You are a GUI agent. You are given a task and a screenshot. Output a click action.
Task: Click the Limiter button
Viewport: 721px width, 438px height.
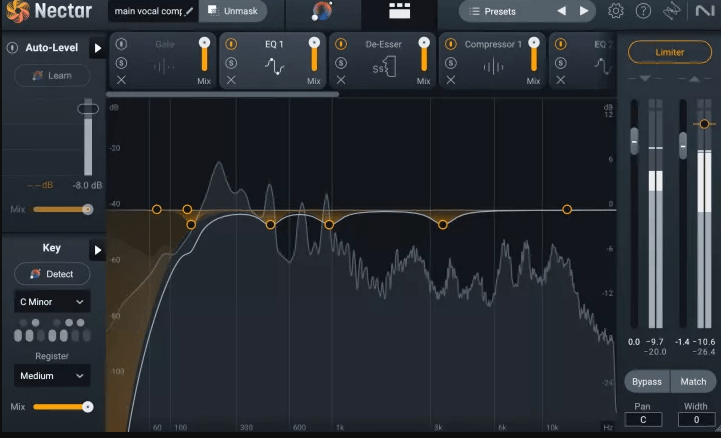669,52
